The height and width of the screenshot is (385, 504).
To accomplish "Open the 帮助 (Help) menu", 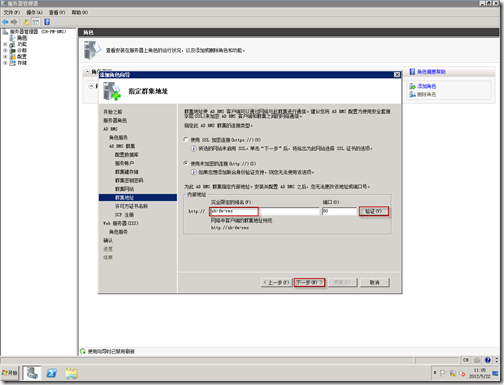I will (80, 12).
